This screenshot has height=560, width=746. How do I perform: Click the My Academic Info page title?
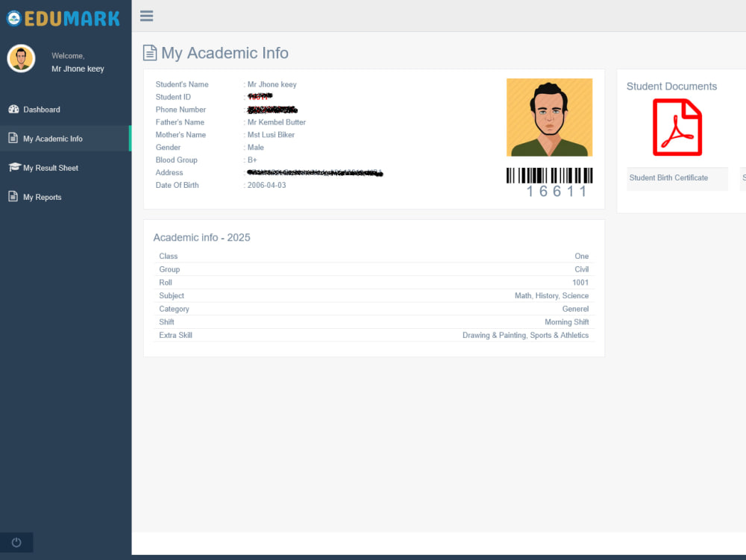225,53
